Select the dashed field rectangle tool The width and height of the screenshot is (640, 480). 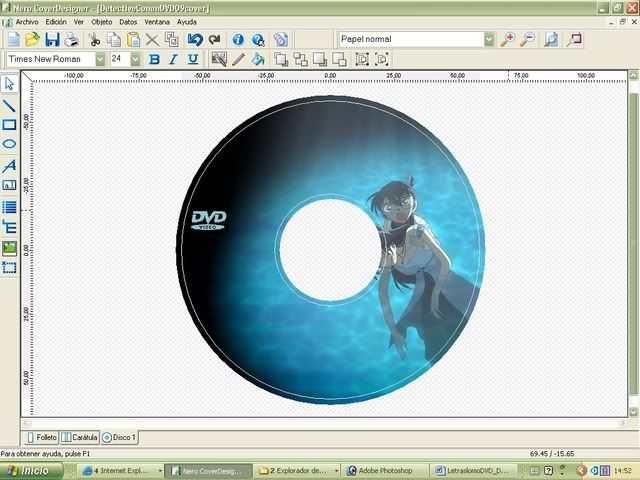[x=9, y=268]
